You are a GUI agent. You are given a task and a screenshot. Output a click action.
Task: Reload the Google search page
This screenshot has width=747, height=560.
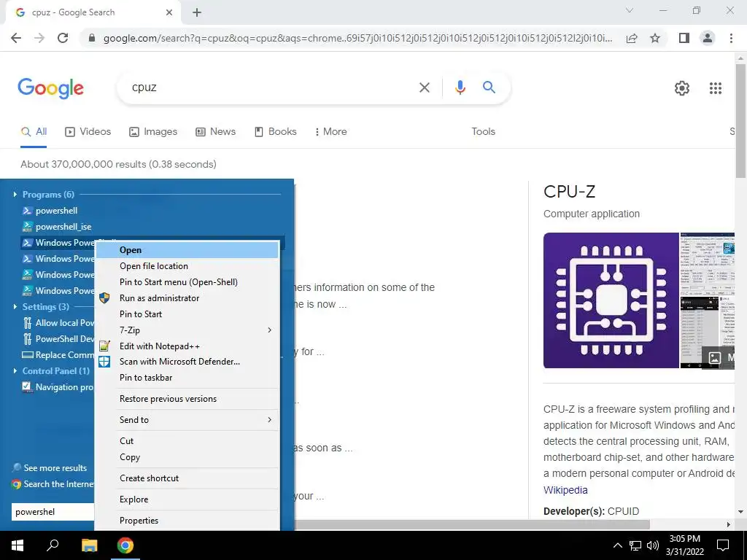point(63,38)
